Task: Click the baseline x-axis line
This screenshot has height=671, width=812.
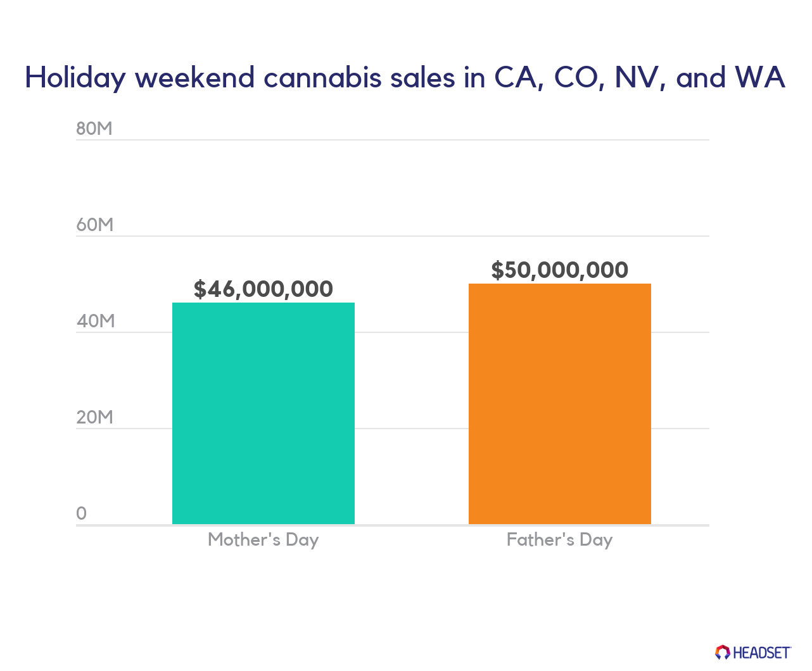Action: click(393, 525)
